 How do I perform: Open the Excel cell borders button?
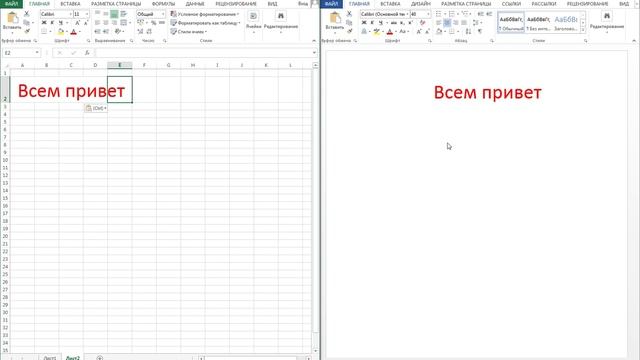[x=44, y=31]
